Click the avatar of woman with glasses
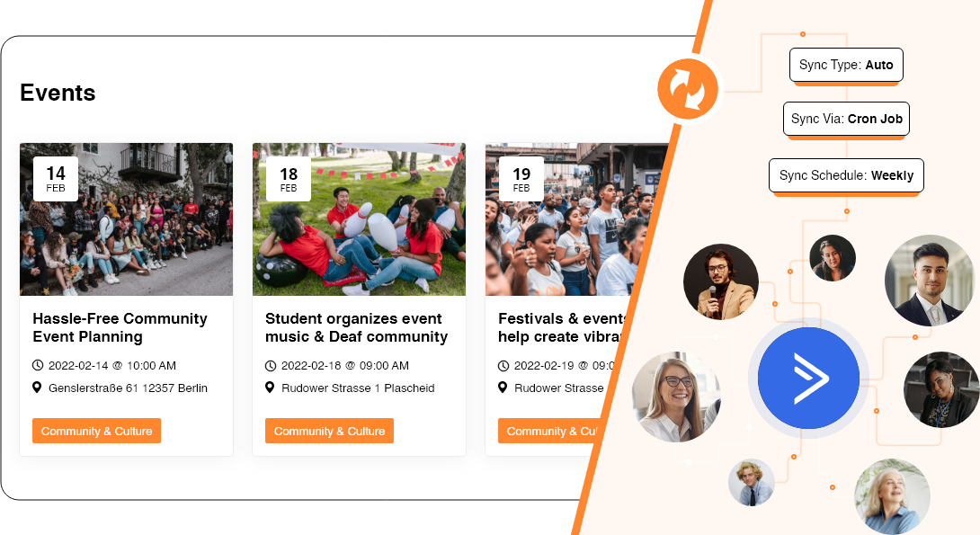This screenshot has height=535, width=980. coord(676,397)
